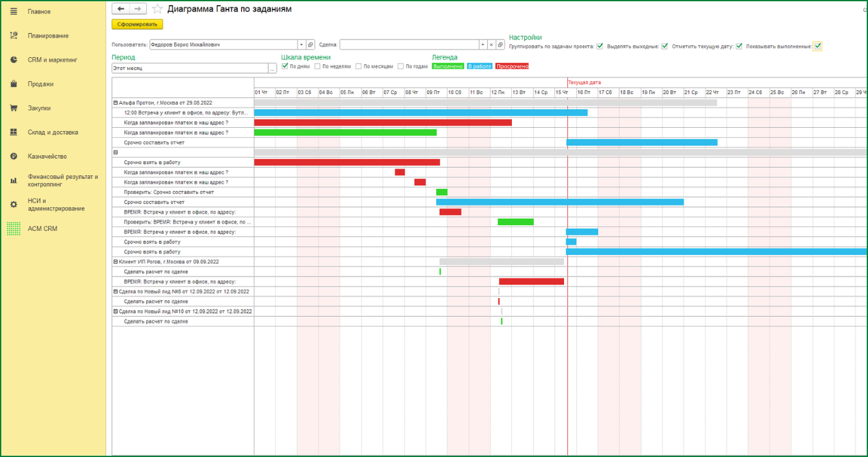Select the 12:00 Встреча у клиент task row

183,113
